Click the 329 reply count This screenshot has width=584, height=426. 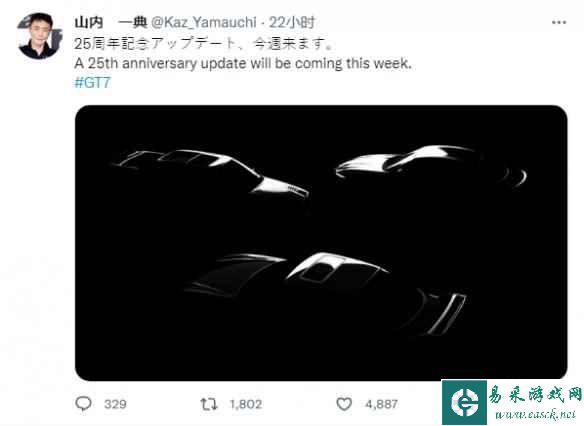click(x=115, y=404)
